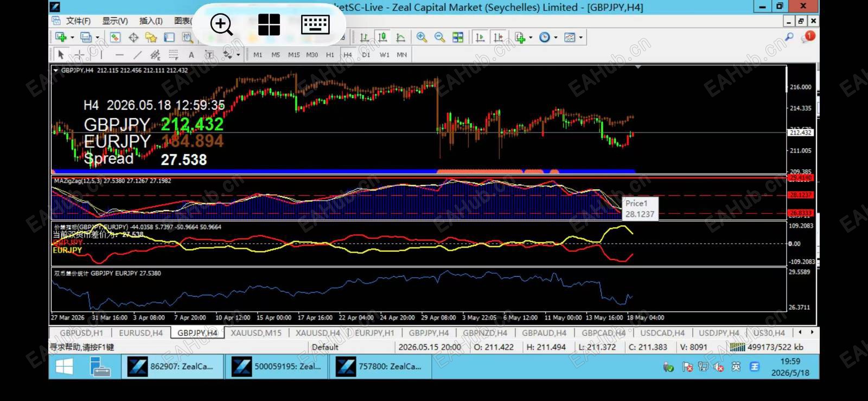
Task: Open the Windows Start button
Action: [x=65, y=367]
